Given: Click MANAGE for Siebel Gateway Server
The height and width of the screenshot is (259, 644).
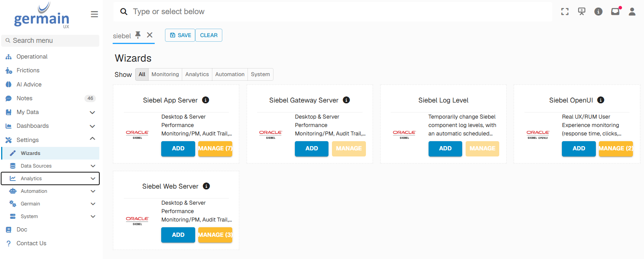Looking at the screenshot, I should (x=349, y=148).
